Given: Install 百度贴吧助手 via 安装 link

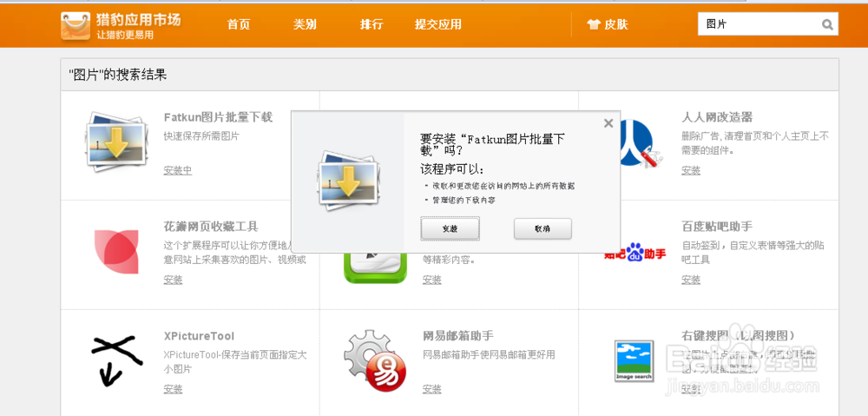Looking at the screenshot, I should [691, 281].
